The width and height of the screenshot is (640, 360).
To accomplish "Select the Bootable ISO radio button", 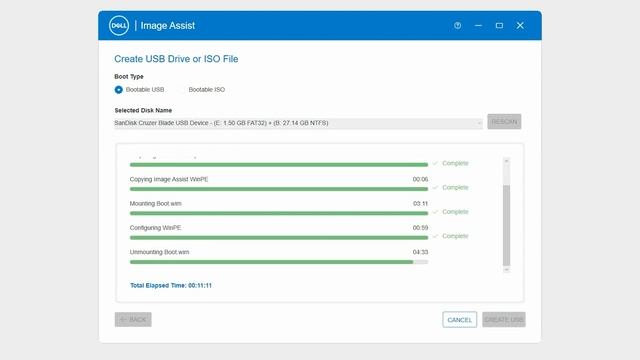I will (x=181, y=90).
